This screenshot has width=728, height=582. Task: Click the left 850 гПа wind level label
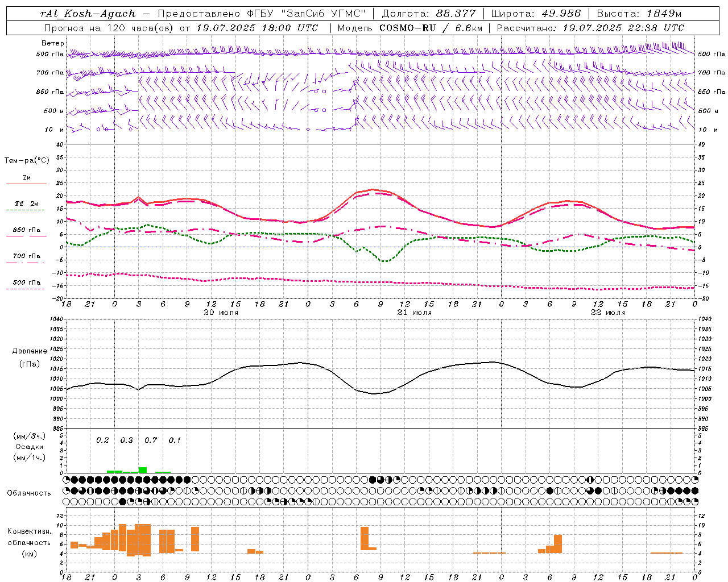pos(50,92)
